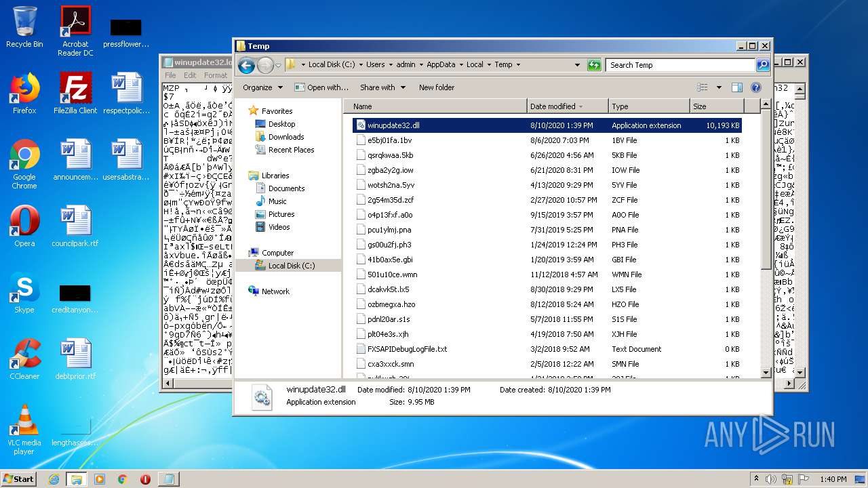The height and width of the screenshot is (488, 868).
Task: Open Google Chrome desktop shortcut
Action: [24, 164]
